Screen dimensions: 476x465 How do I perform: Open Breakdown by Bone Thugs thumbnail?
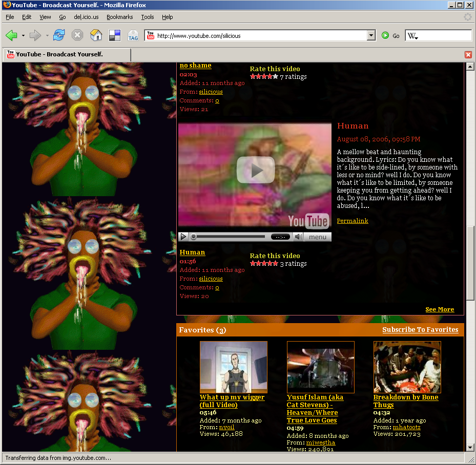[x=407, y=367]
